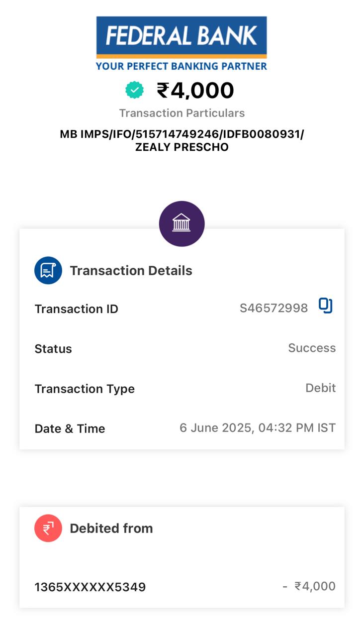Viewport: 364px width, 637px height.
Task: Click the Transaction Details section heading
Action: 131,271
